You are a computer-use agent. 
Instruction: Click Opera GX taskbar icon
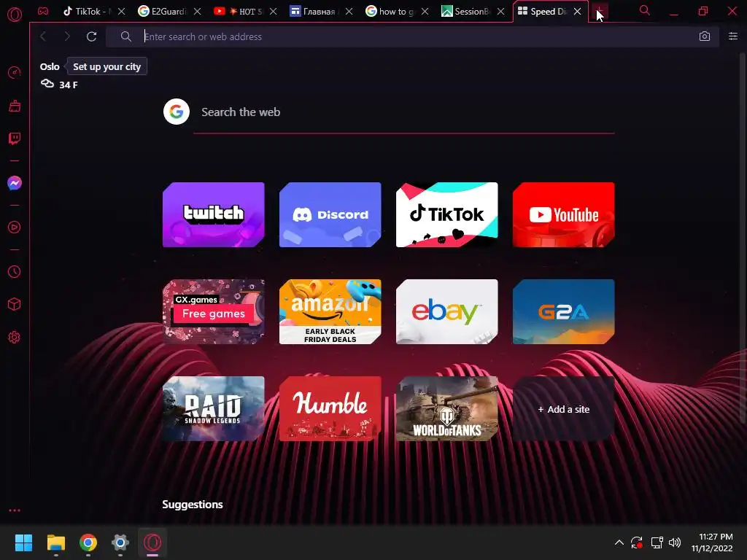click(x=152, y=542)
